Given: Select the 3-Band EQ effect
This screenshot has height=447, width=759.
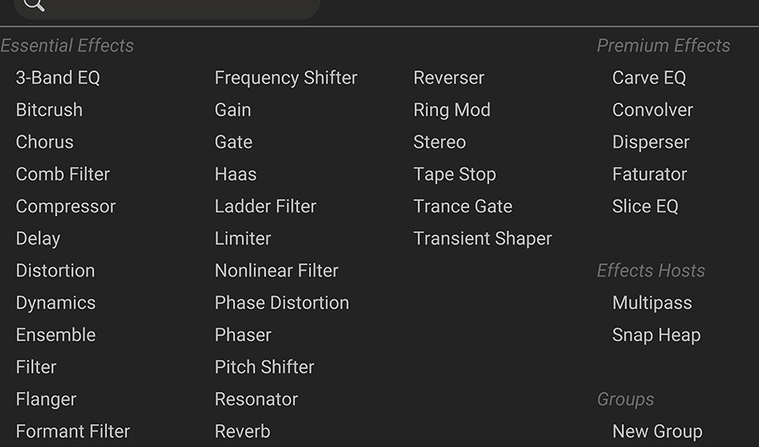Looking at the screenshot, I should (58, 78).
